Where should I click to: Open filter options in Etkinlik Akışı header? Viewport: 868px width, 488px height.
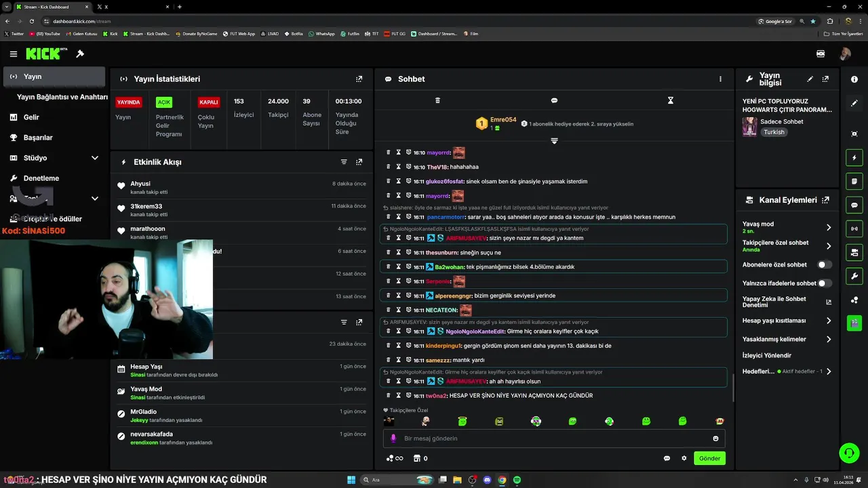pyautogui.click(x=344, y=162)
